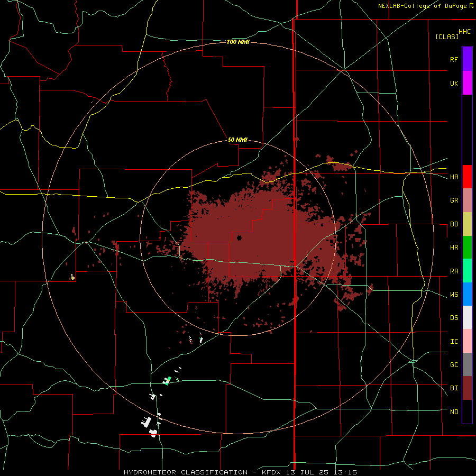This screenshot has width=476, height=476.
Task: Pick the mint RA legend swatch
Action: coord(467,271)
